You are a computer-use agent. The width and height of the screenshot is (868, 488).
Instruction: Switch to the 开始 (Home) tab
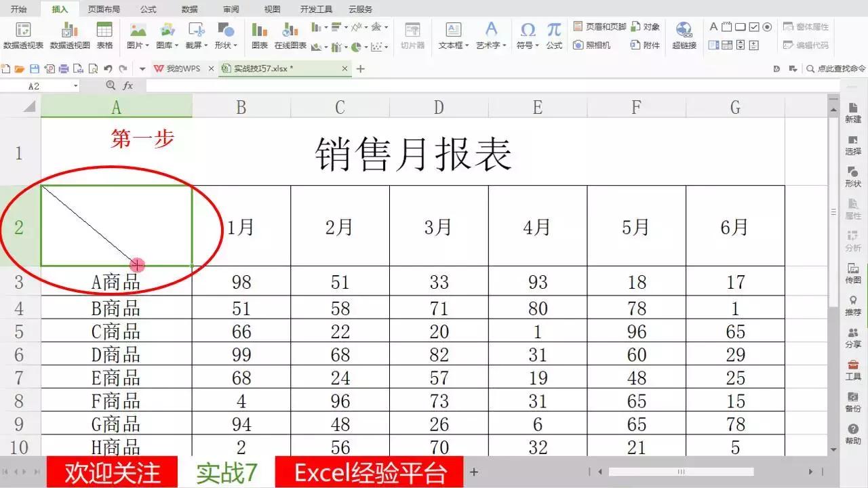[x=18, y=9]
